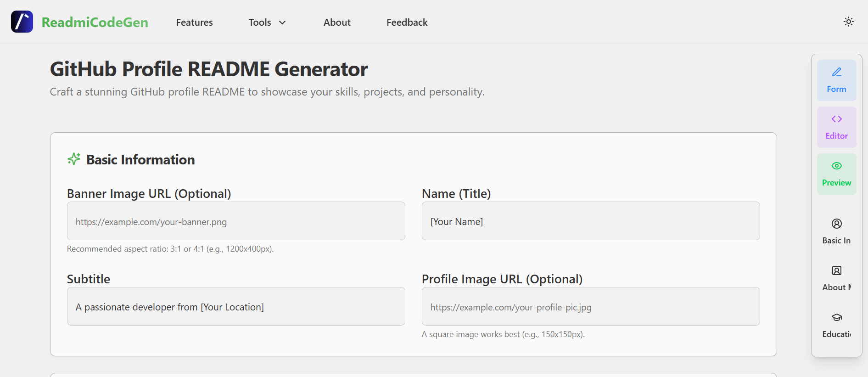This screenshot has height=377, width=868.
Task: Jump to About Me section icon
Action: tap(836, 270)
